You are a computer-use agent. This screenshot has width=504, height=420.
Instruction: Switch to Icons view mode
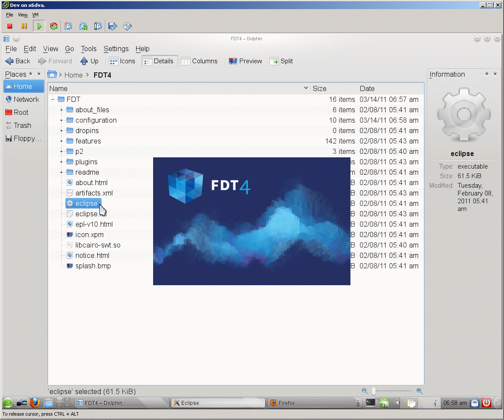coord(122,61)
